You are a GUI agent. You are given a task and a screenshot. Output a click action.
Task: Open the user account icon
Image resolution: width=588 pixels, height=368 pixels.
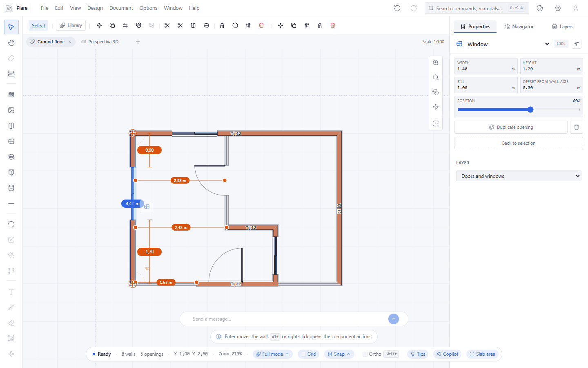(x=576, y=8)
